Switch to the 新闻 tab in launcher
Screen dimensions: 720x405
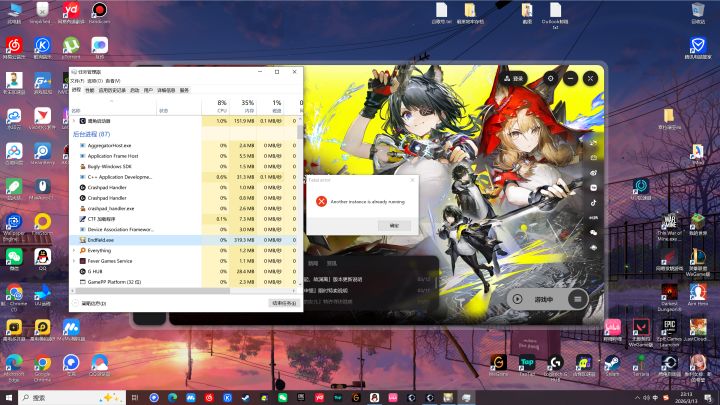pos(313,263)
